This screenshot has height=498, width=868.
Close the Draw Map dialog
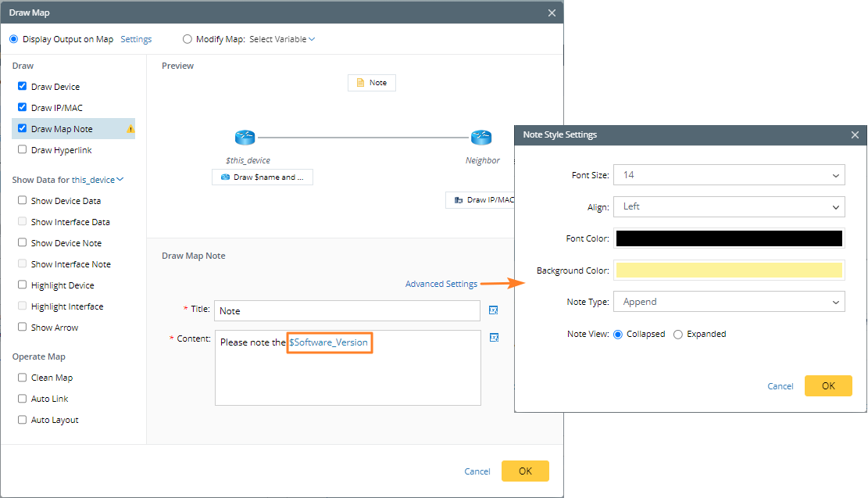[552, 13]
